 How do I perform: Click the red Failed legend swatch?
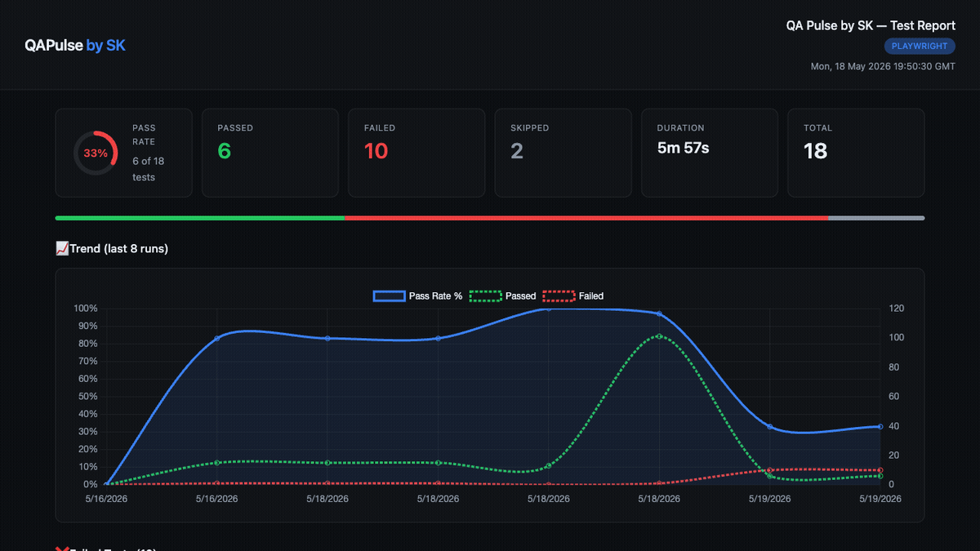[559, 296]
